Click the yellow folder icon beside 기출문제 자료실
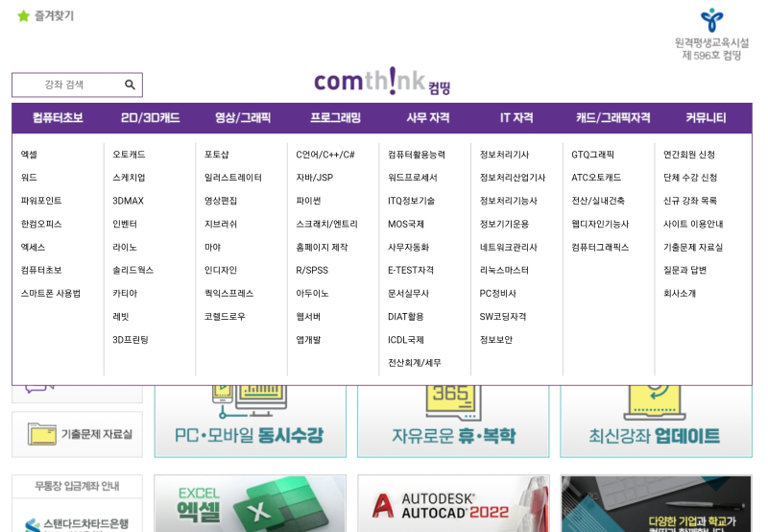 click(x=42, y=434)
